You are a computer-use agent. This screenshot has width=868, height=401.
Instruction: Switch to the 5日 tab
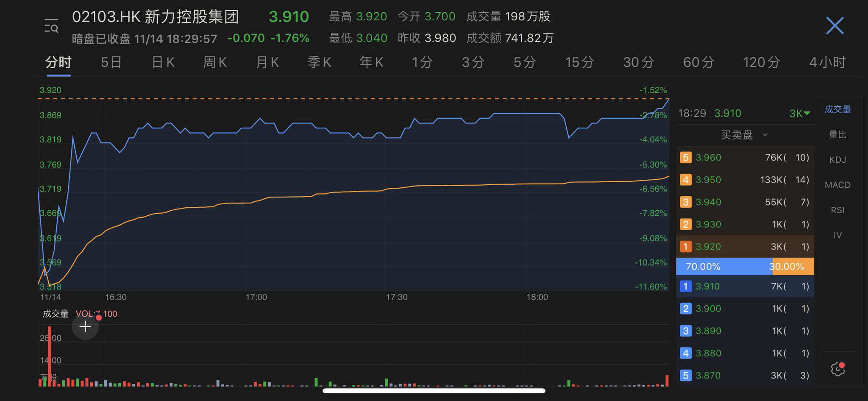[x=111, y=63]
